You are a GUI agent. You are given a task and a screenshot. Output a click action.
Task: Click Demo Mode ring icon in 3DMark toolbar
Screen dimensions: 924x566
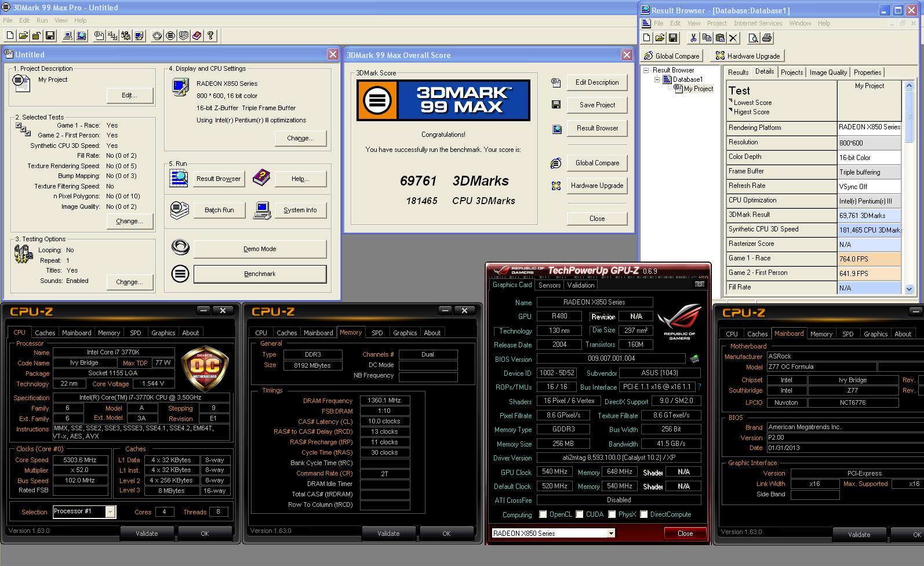pyautogui.click(x=157, y=36)
